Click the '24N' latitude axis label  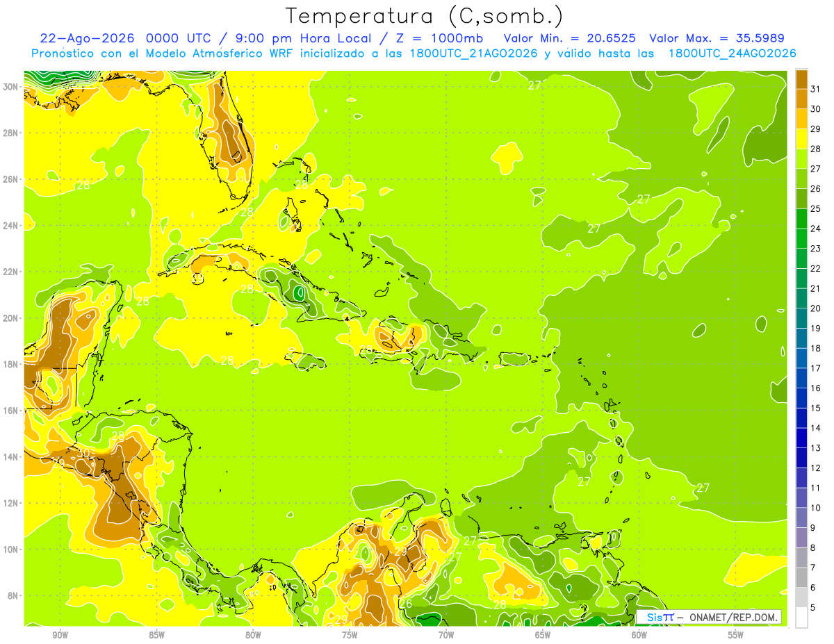coord(11,226)
